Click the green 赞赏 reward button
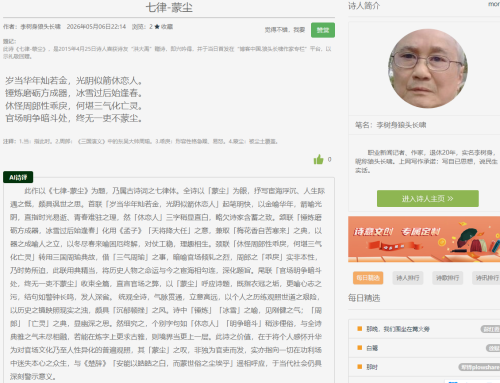The image size is (500, 383). pos(323,30)
